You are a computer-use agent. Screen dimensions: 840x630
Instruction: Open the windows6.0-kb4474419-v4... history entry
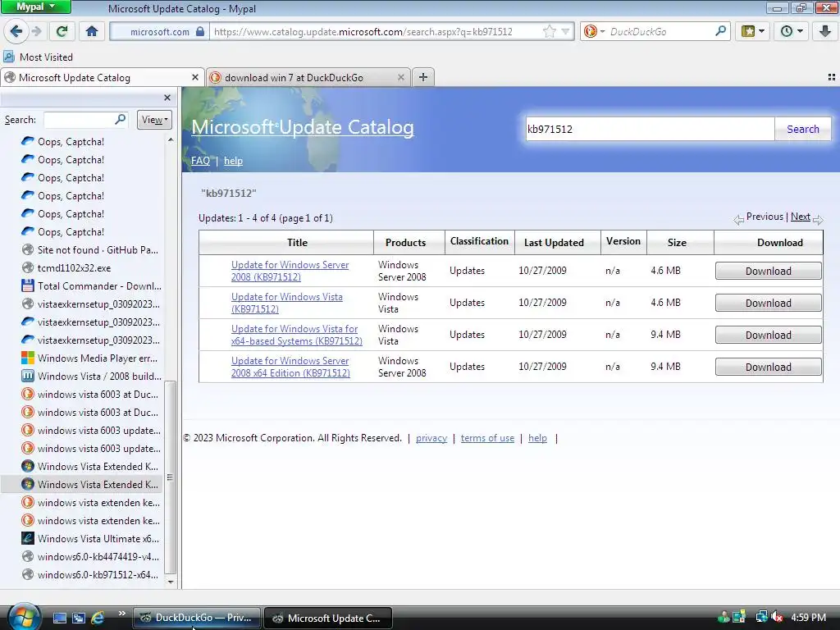[90, 557]
